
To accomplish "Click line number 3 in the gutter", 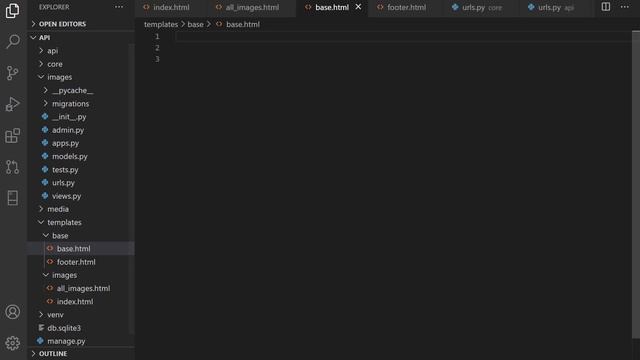I will point(157,59).
